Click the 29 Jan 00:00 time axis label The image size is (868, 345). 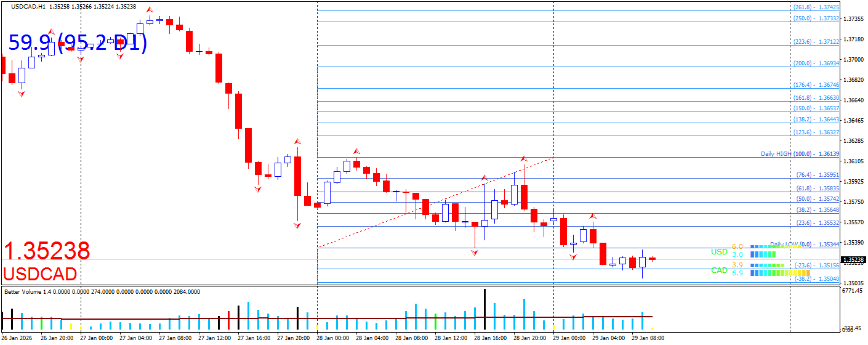569,338
